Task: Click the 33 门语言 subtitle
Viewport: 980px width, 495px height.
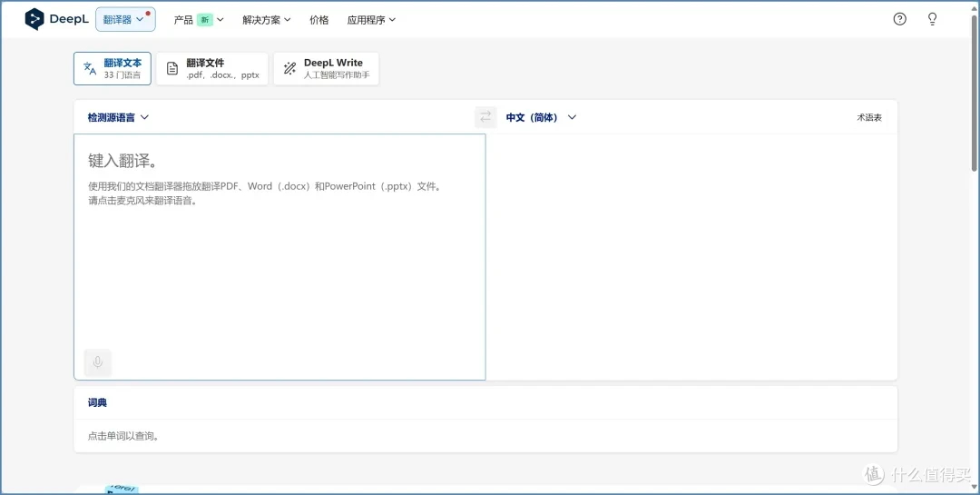Action: [x=122, y=75]
